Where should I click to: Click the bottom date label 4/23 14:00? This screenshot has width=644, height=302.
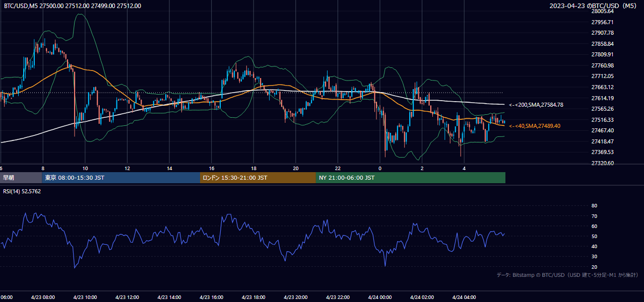click(169, 297)
